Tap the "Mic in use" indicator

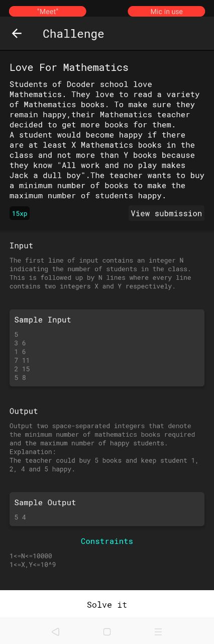point(166,11)
